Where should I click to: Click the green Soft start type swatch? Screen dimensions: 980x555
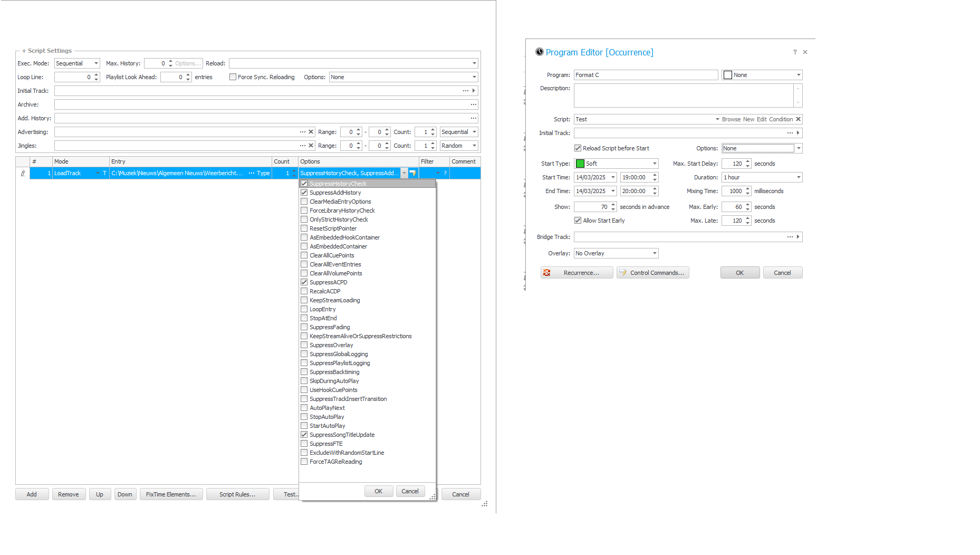(580, 164)
